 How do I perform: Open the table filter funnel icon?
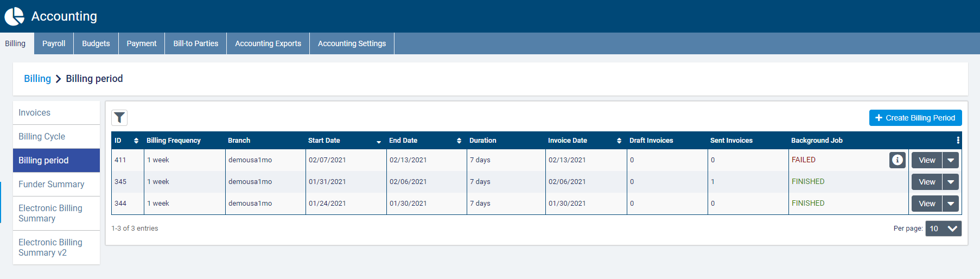pyautogui.click(x=119, y=118)
